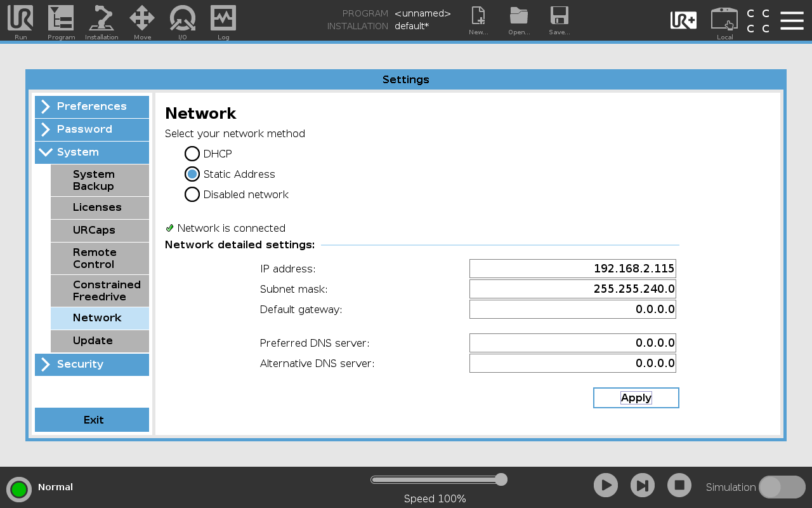Open the Installation tab icon
The height and width of the screenshot is (508, 812).
coord(101,18)
